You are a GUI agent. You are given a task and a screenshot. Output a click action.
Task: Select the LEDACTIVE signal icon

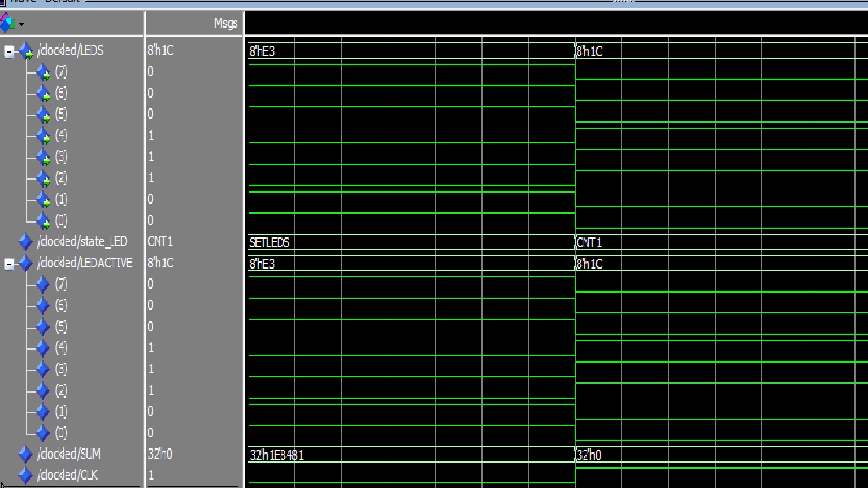click(25, 263)
